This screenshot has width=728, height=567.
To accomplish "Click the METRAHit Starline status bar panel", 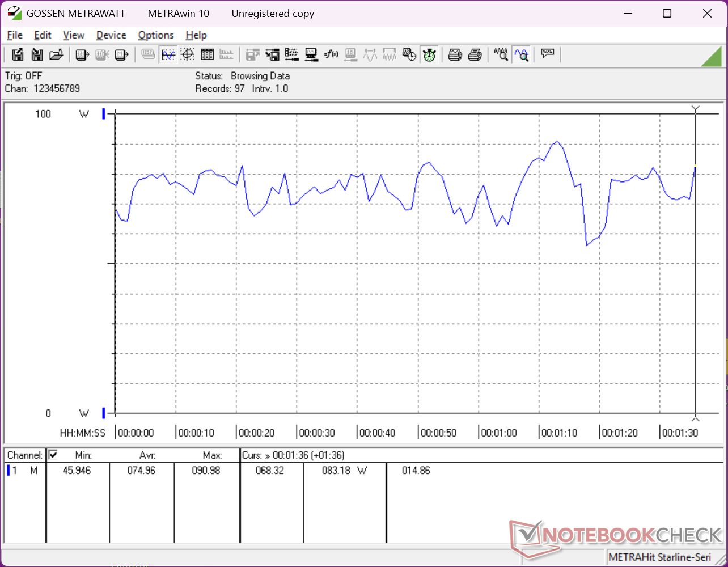I will point(659,557).
